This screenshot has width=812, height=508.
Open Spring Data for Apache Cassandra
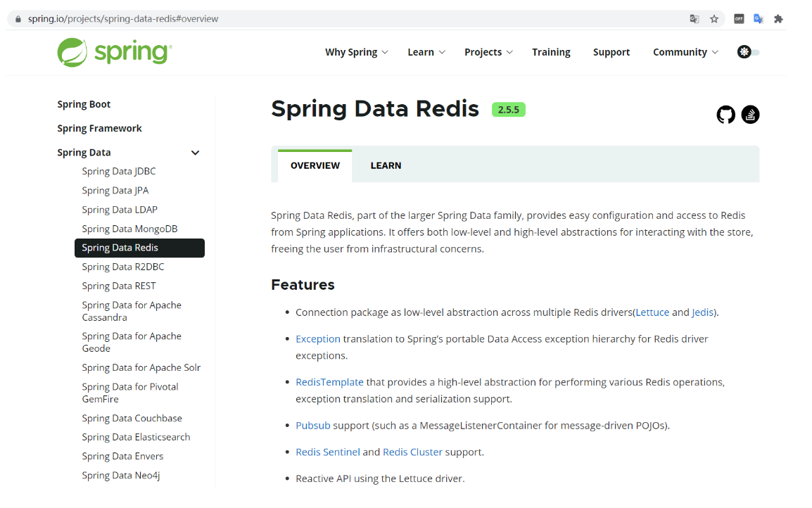pyautogui.click(x=132, y=311)
